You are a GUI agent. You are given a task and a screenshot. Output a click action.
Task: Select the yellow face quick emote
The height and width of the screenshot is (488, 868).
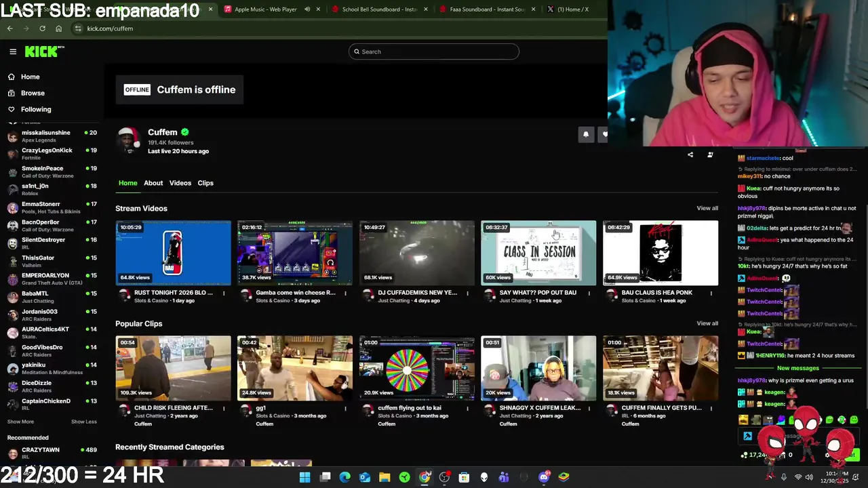click(744, 420)
